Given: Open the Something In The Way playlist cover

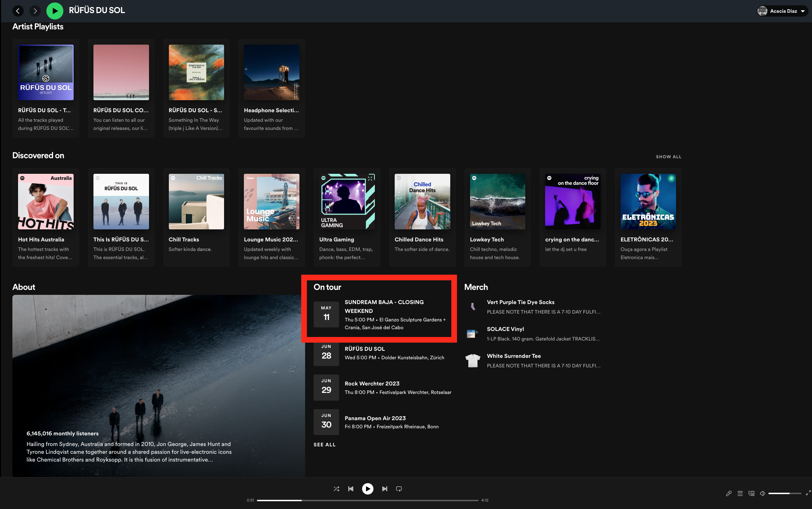Looking at the screenshot, I should point(196,72).
